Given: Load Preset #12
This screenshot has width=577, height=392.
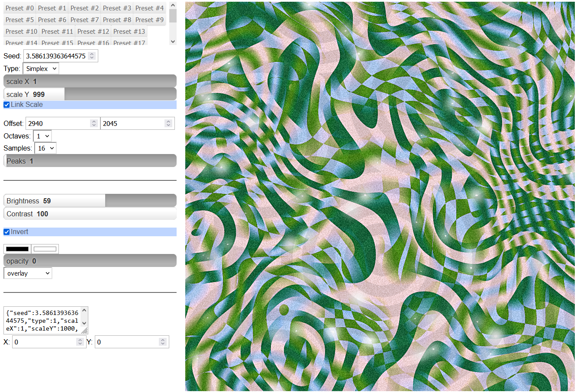Looking at the screenshot, I should (93, 31).
